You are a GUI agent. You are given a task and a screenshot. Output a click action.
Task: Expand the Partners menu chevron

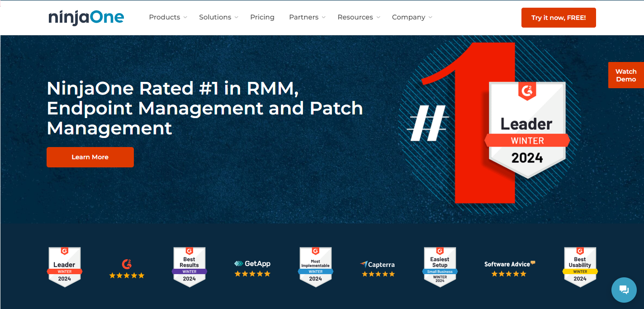click(323, 17)
